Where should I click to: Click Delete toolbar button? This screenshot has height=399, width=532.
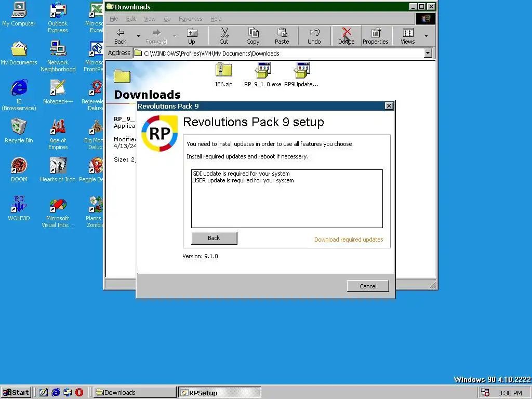click(347, 36)
